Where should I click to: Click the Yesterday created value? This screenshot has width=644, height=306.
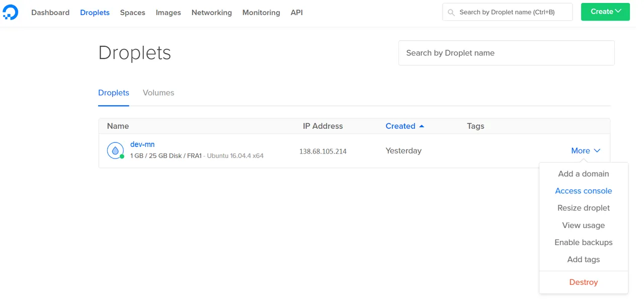click(404, 151)
